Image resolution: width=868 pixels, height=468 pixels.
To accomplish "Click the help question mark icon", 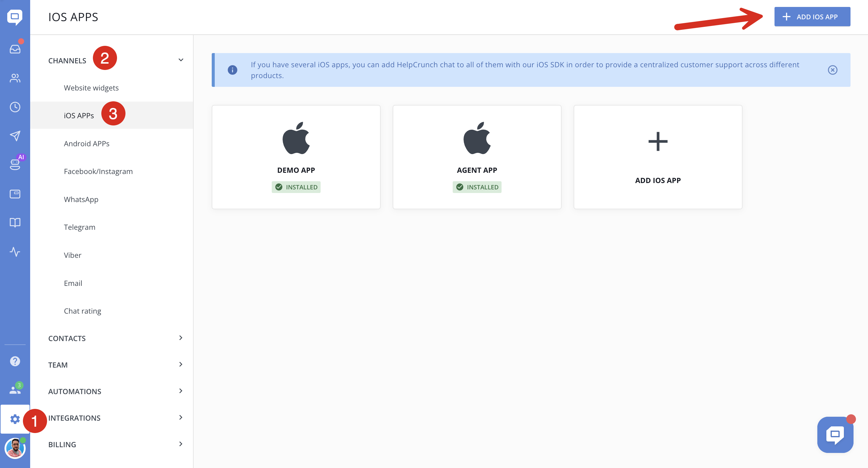I will pyautogui.click(x=15, y=361).
